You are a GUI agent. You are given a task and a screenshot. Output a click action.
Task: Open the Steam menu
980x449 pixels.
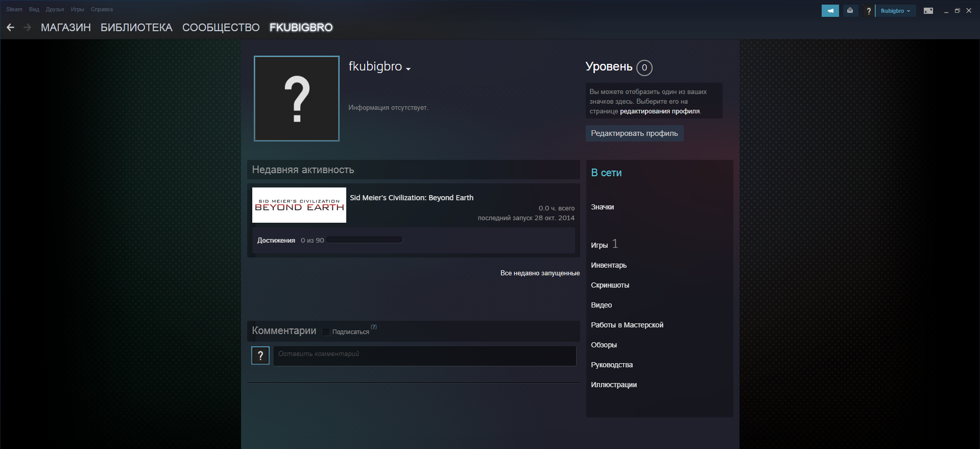[14, 9]
